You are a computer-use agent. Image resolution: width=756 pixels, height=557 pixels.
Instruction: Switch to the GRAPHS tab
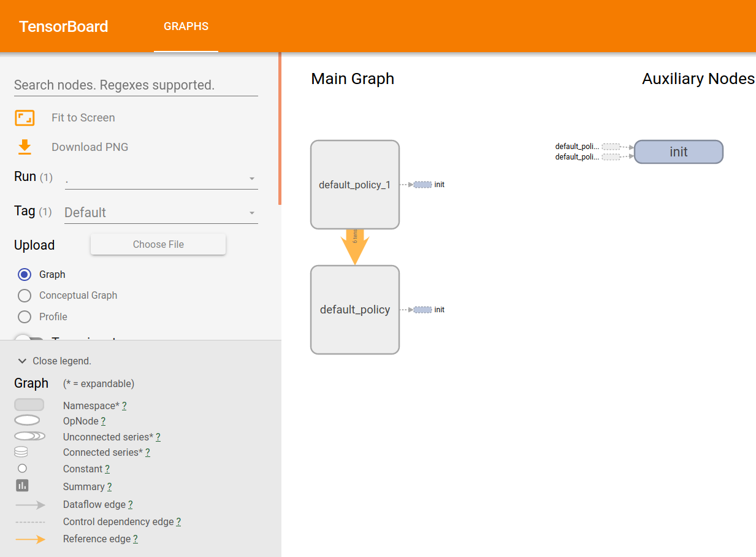pos(186,26)
